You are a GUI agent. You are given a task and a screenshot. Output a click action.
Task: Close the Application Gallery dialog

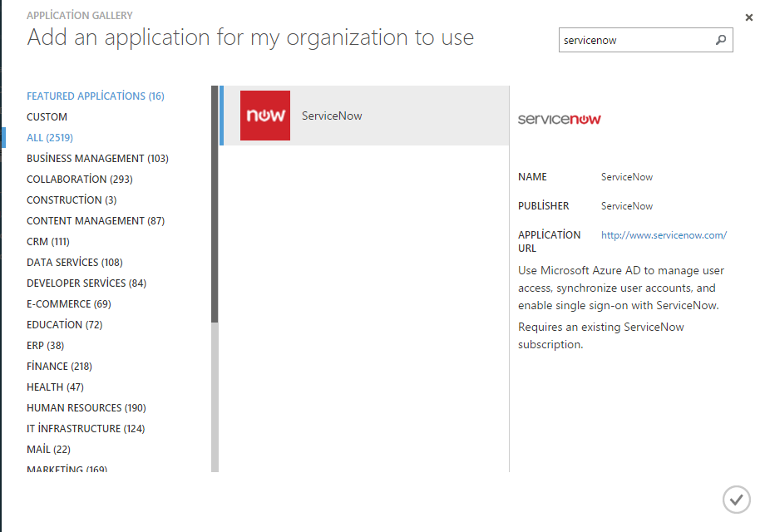tap(749, 17)
